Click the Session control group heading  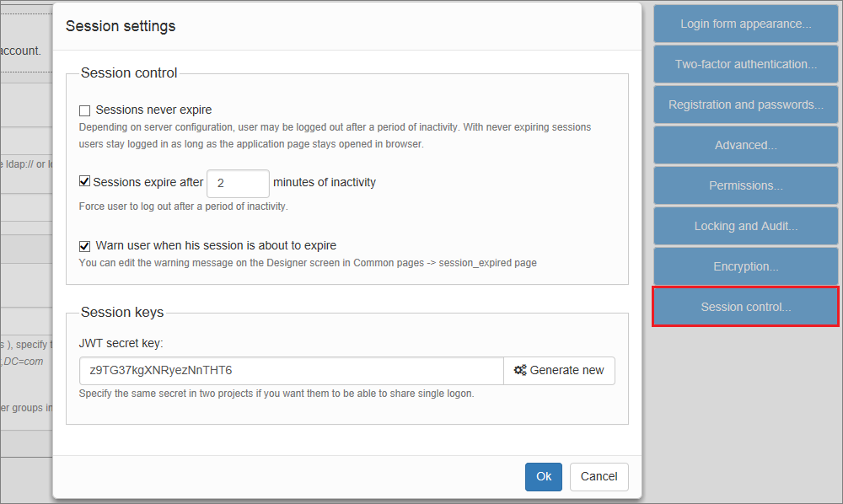click(x=128, y=72)
